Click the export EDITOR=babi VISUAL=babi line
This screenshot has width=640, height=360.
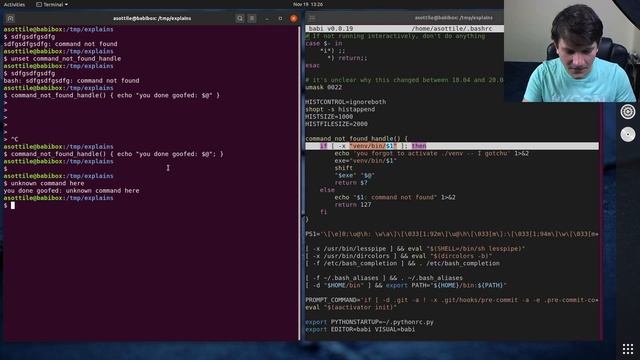point(360,329)
